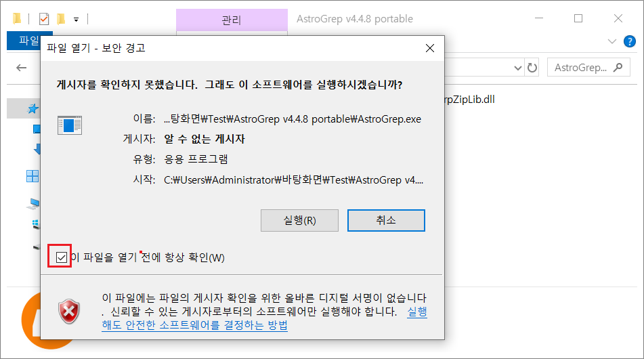Click the application file icon in dialog
644x359 pixels.
click(x=69, y=125)
